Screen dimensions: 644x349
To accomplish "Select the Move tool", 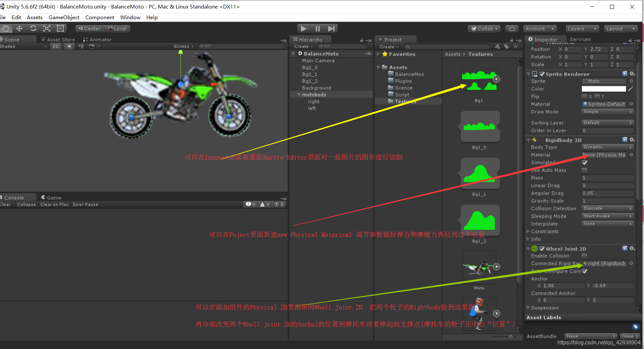I will coord(19,29).
